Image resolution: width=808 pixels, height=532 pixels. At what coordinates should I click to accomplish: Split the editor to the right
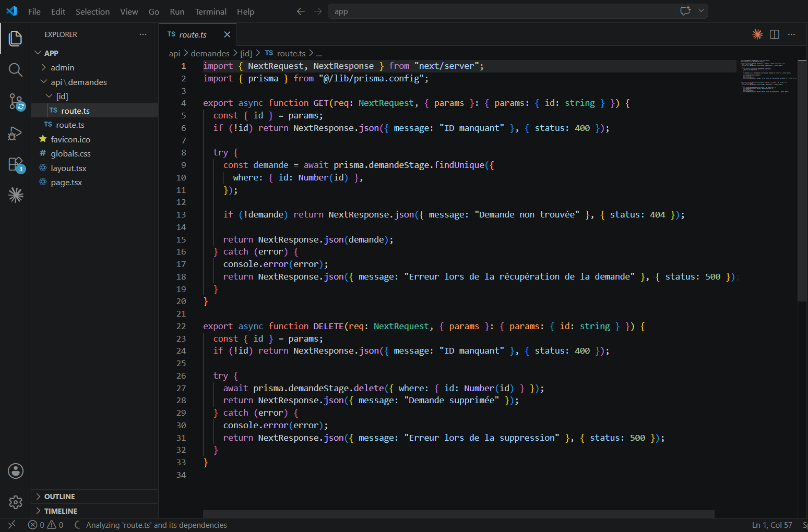coord(775,34)
